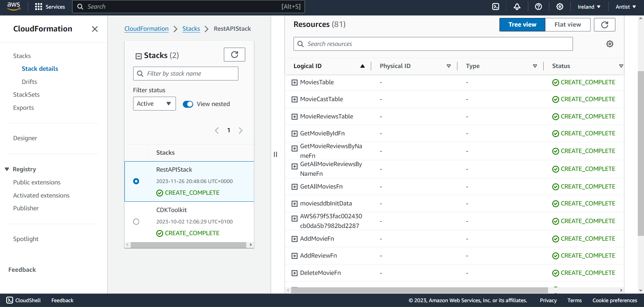Open the Ireland region dropdown
Viewport: 644px width, 307px height.
(589, 7)
